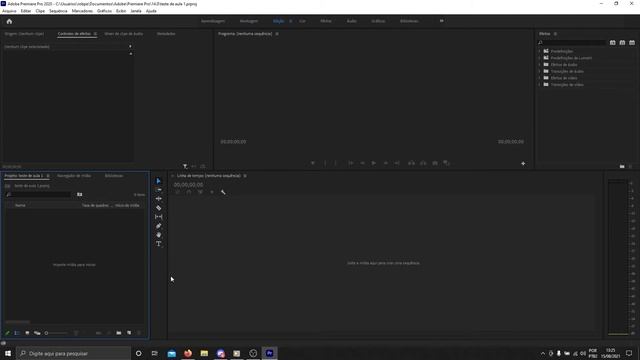Expand Efeitos de vídeo folder
Viewport: 640px width, 360px height.
point(539,78)
